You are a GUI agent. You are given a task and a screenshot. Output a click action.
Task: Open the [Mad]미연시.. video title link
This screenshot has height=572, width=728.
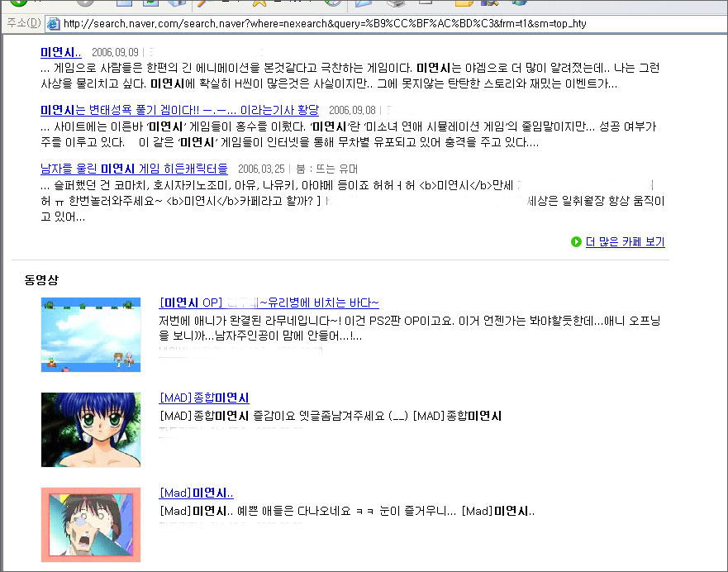[x=196, y=493]
